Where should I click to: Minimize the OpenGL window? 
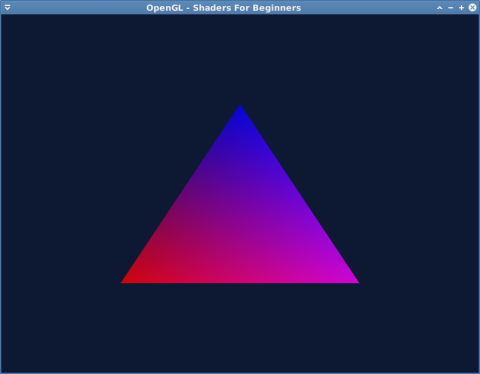point(451,8)
